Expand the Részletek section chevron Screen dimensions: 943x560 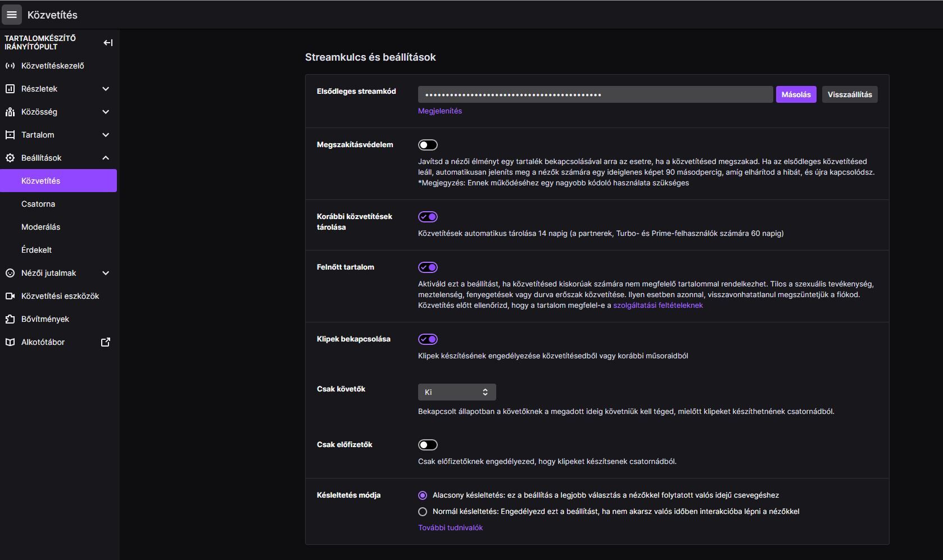[106, 89]
